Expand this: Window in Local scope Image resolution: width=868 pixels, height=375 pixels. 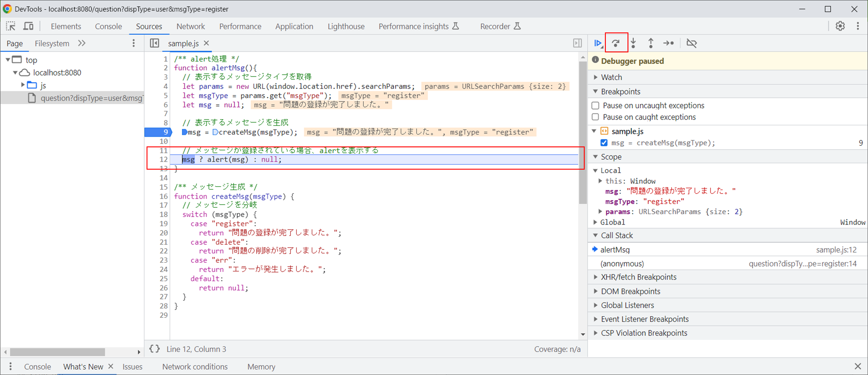coord(600,181)
